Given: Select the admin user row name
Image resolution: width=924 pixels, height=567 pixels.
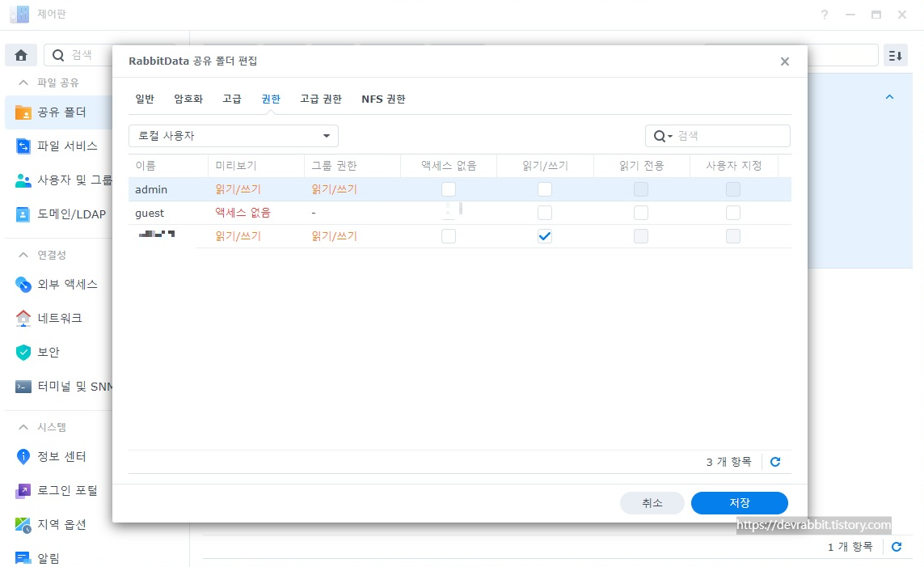Looking at the screenshot, I should [x=151, y=190].
